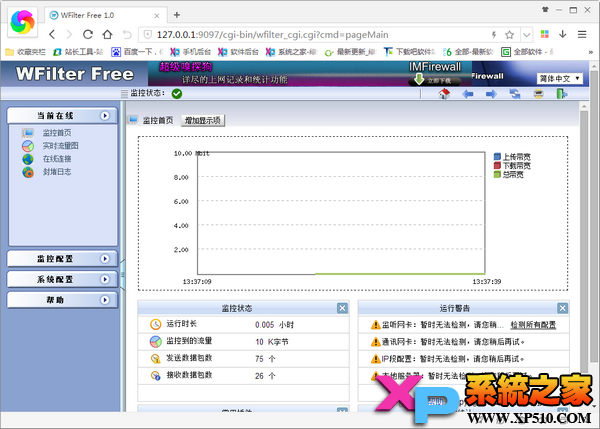
Task: Open 在线连接 in the sidebar
Action: coord(57,159)
